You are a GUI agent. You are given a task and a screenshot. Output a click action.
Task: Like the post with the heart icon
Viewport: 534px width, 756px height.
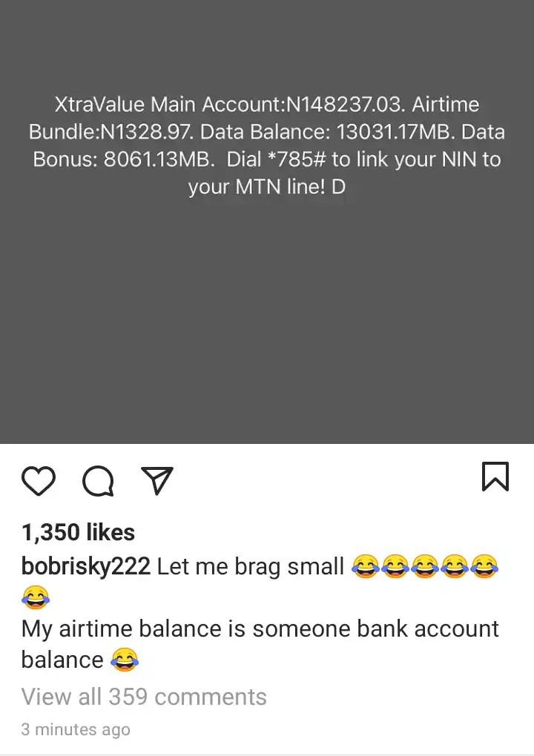click(x=39, y=481)
